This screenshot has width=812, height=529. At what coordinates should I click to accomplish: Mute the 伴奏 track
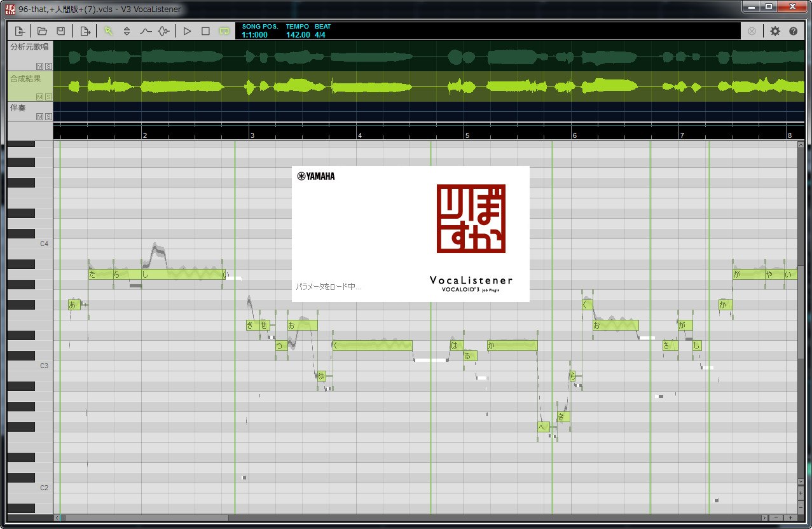tap(39, 117)
